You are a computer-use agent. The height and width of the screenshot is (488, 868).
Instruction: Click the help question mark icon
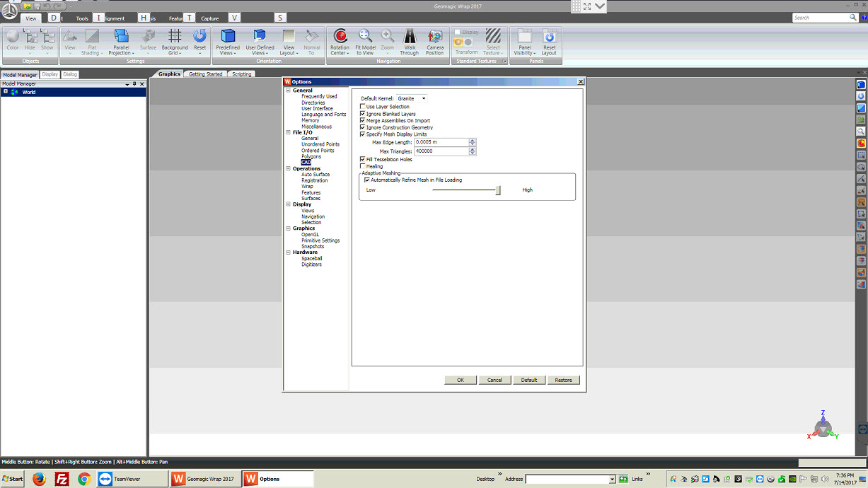pyautogui.click(x=864, y=18)
